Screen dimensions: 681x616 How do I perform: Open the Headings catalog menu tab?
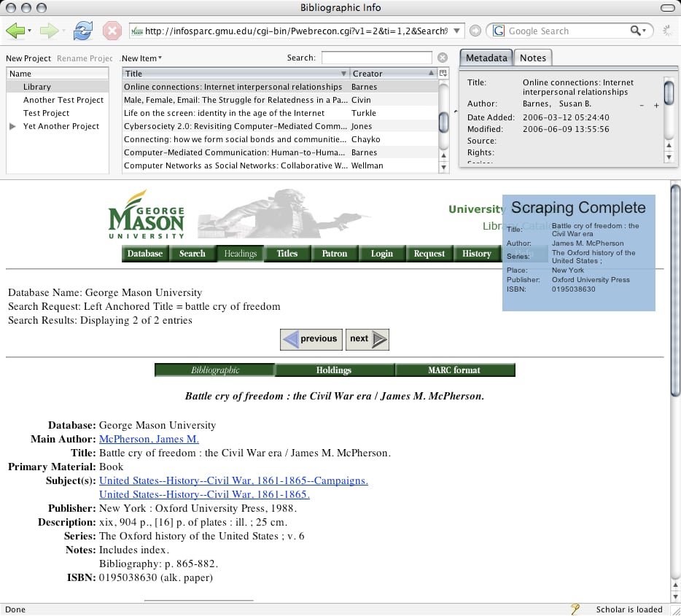click(x=240, y=254)
